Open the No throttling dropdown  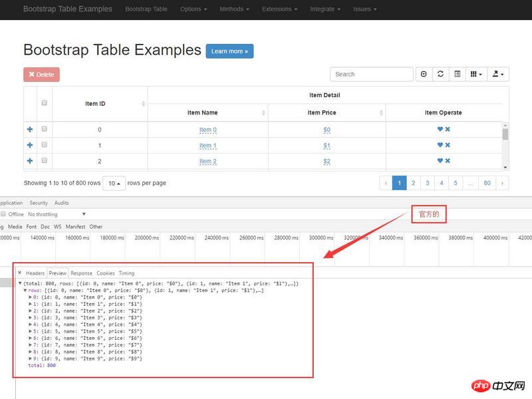[57, 214]
